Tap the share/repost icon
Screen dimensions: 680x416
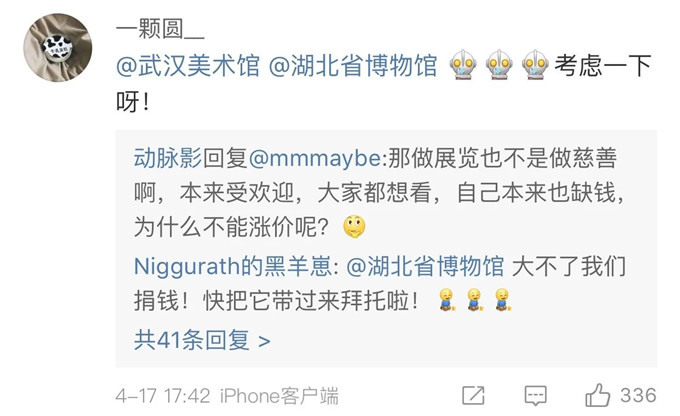point(473,396)
